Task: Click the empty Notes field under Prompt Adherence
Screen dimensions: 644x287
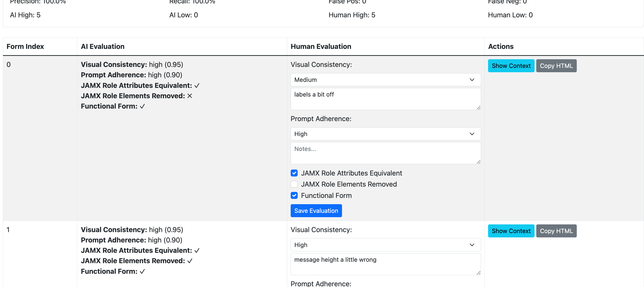Action: (x=385, y=153)
